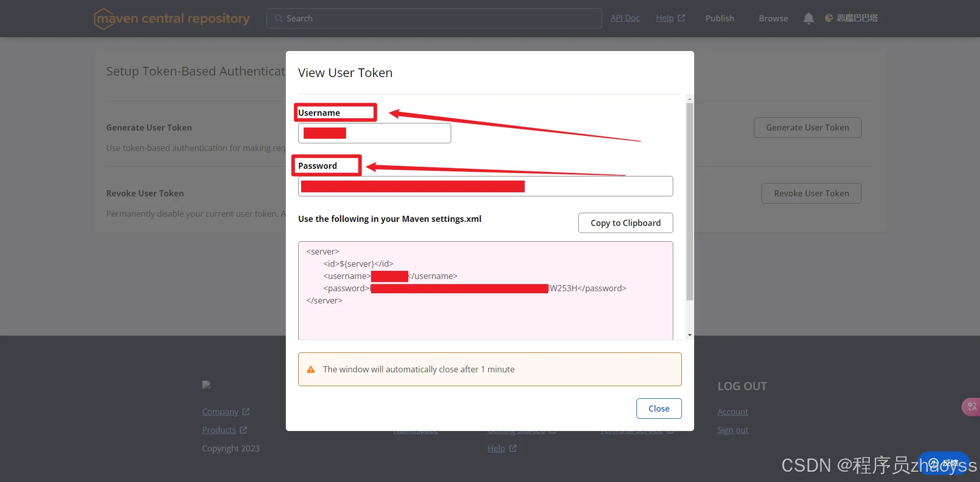Open notifications bell icon
Screen dimensions: 980x482
click(808, 18)
